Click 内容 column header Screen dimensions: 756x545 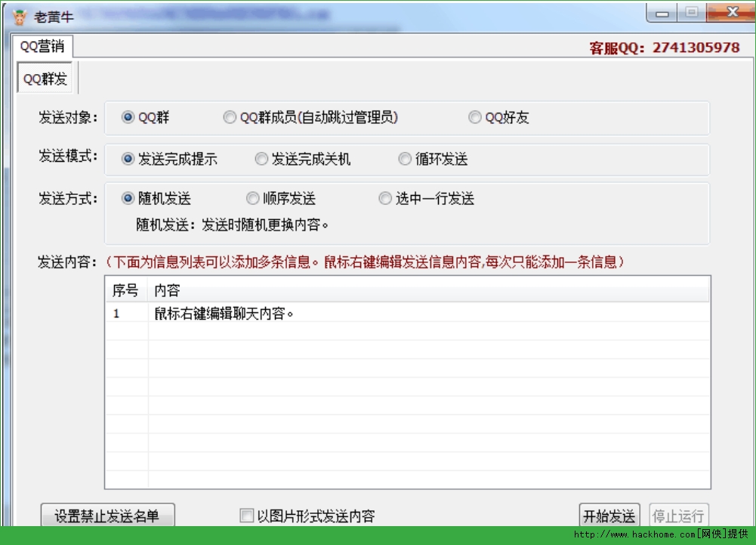click(428, 290)
